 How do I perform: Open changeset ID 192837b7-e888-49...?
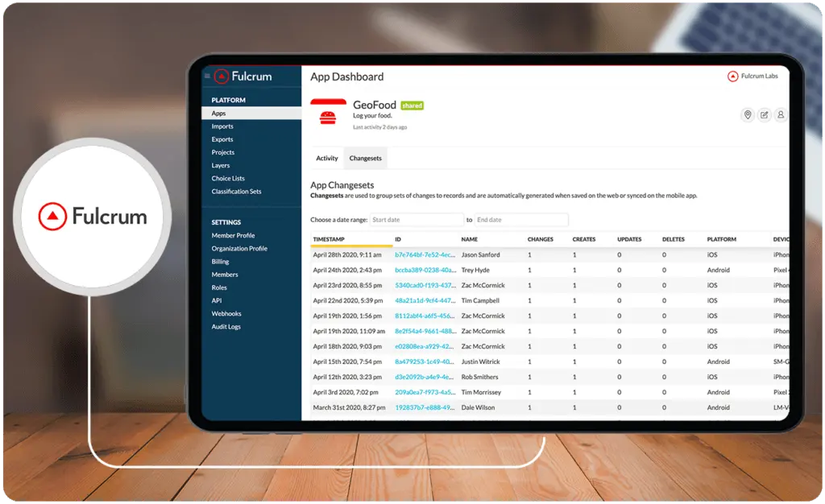click(x=425, y=407)
